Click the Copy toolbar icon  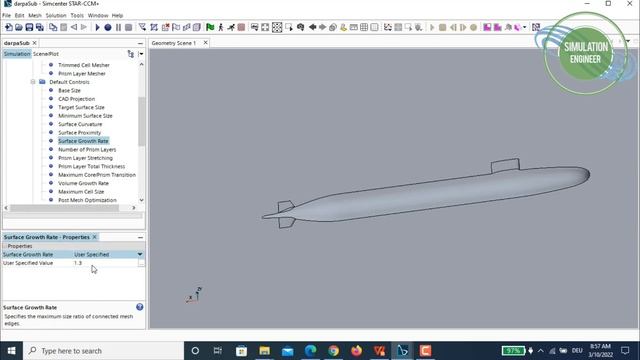coord(53,27)
